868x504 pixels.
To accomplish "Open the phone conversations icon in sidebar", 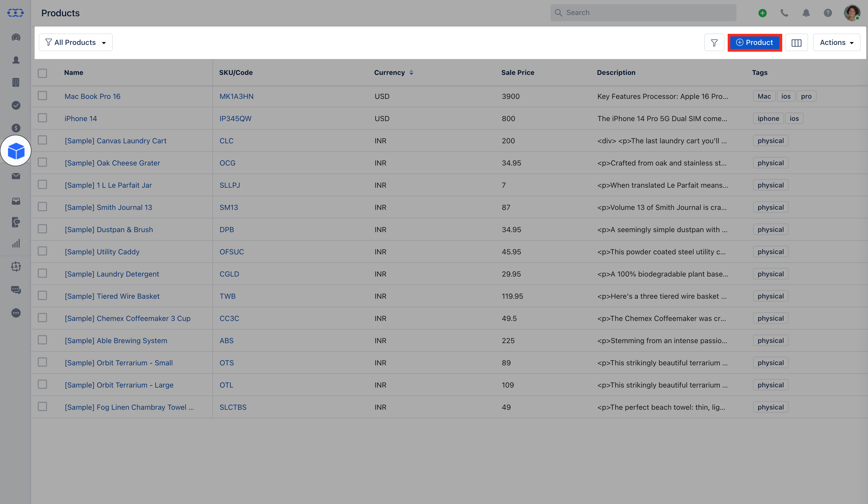I will 16,222.
